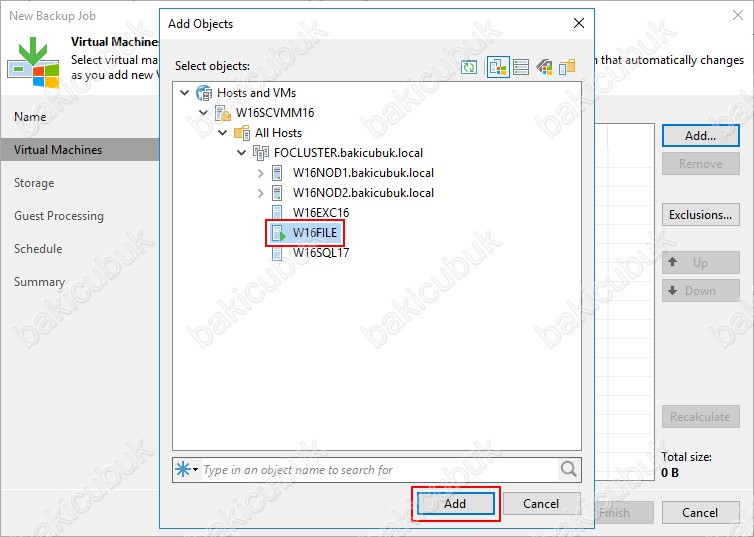Select the W16FILE virtual machine

[314, 233]
